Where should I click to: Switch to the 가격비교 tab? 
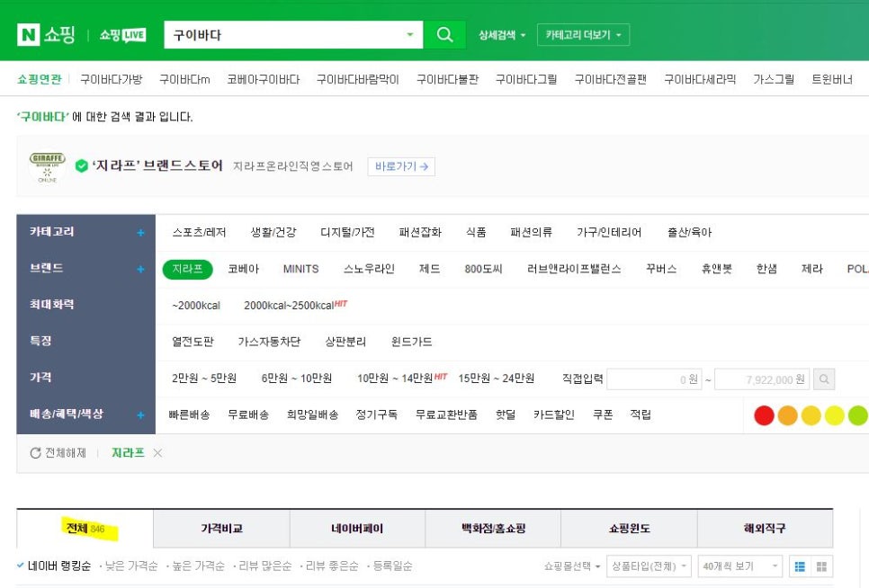[221, 529]
